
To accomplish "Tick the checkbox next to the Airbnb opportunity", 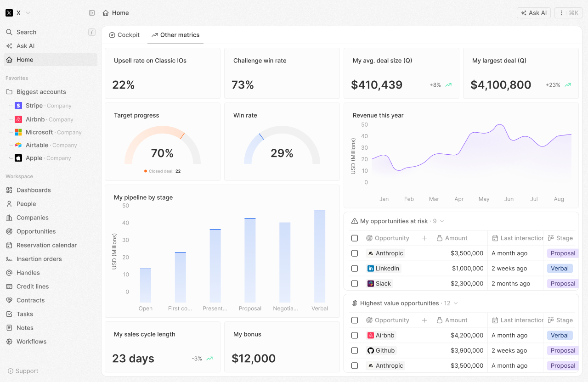I will [x=354, y=335].
